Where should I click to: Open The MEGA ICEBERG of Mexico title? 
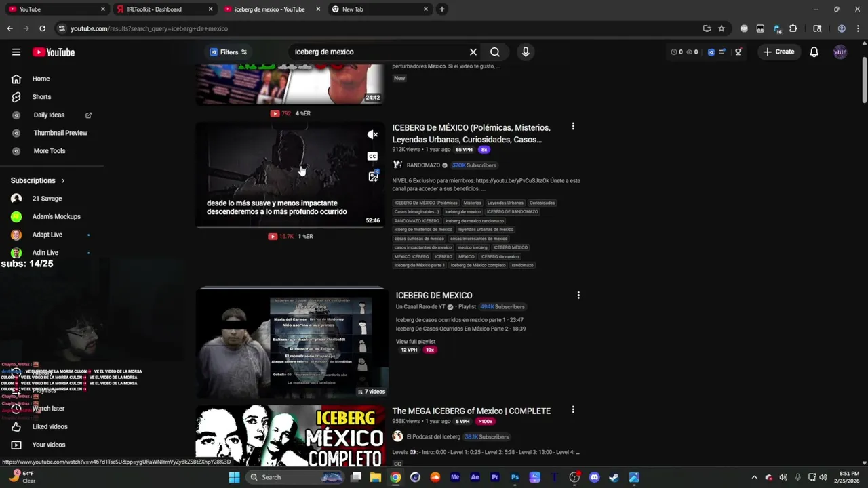[x=471, y=411]
